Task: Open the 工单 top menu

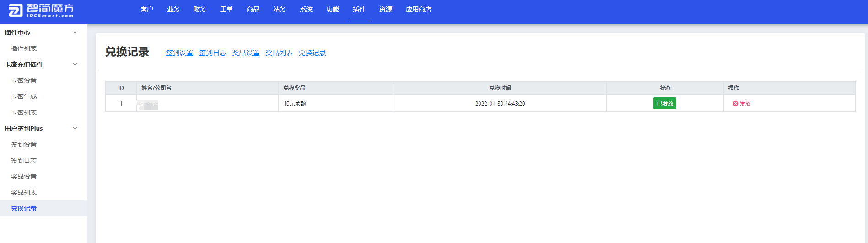Action: (x=226, y=9)
